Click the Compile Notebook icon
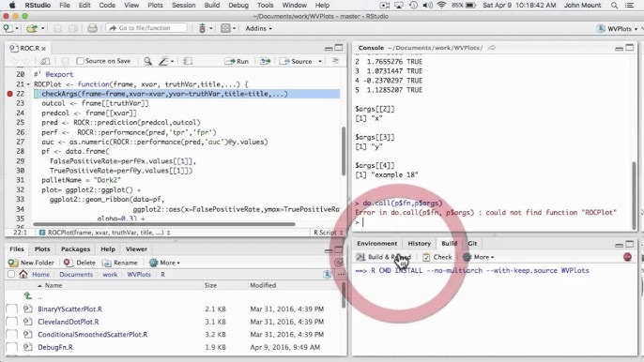Screen dimensions: 644x362 pyautogui.click(x=188, y=61)
